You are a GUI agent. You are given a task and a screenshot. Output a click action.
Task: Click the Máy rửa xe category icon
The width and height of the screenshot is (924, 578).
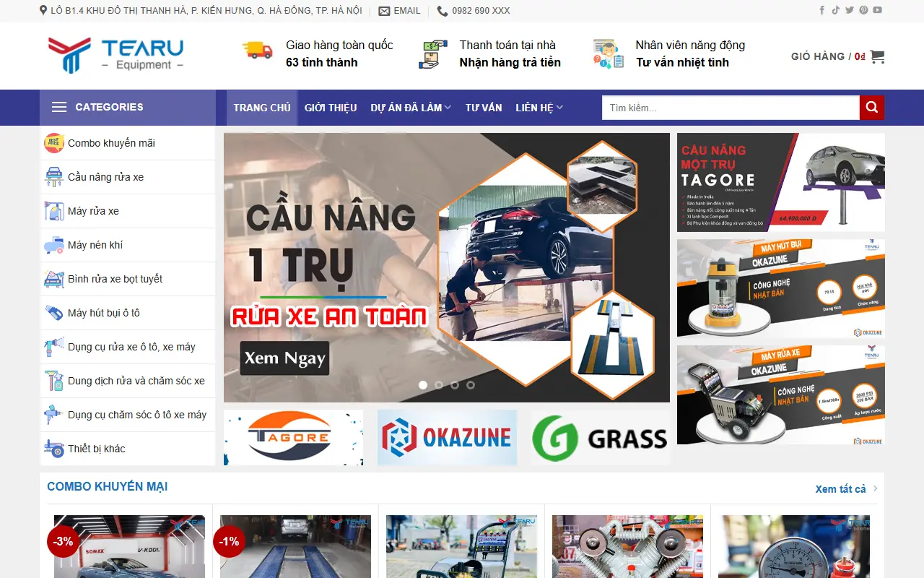click(54, 211)
